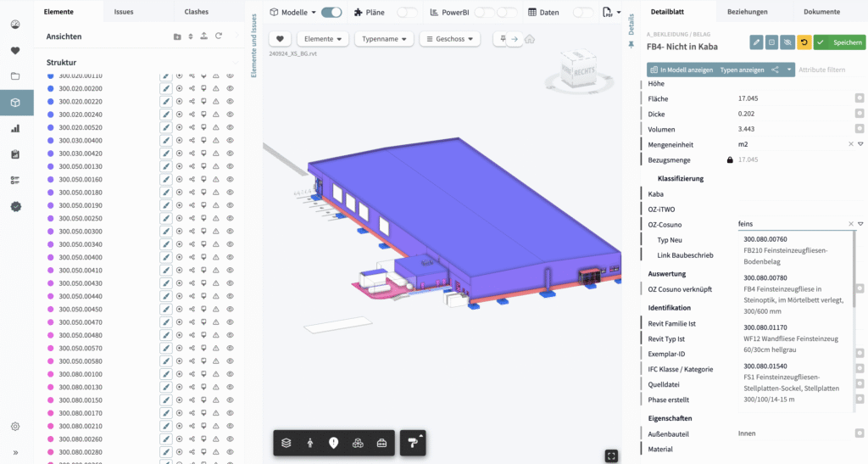Click the green Speichern button
The width and height of the screenshot is (868, 464).
pos(840,42)
